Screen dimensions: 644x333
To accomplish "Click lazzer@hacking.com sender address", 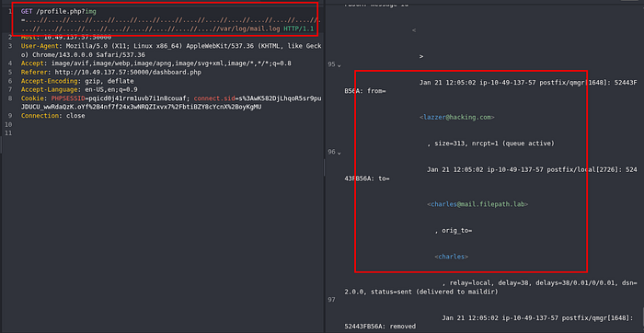I will (x=456, y=117).
